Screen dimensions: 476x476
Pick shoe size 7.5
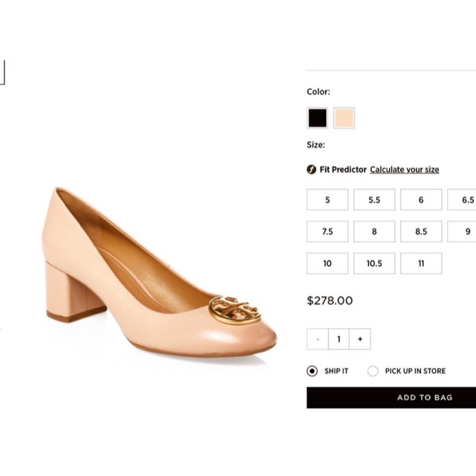[x=327, y=231]
